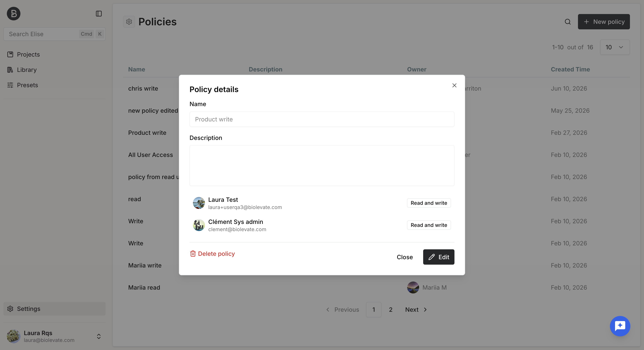Open the policies search magnifier icon
644x350 pixels.
(x=568, y=22)
